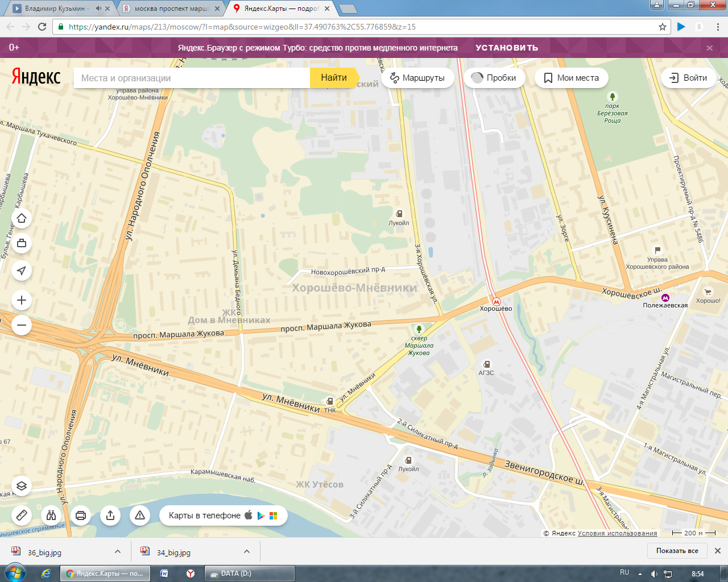Toggle traffic layer with Пробки button
Viewport: 728px width, 582px height.
494,78
